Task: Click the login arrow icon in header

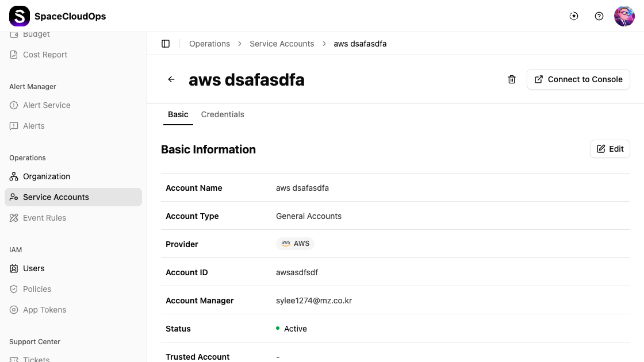Action: click(x=574, y=16)
